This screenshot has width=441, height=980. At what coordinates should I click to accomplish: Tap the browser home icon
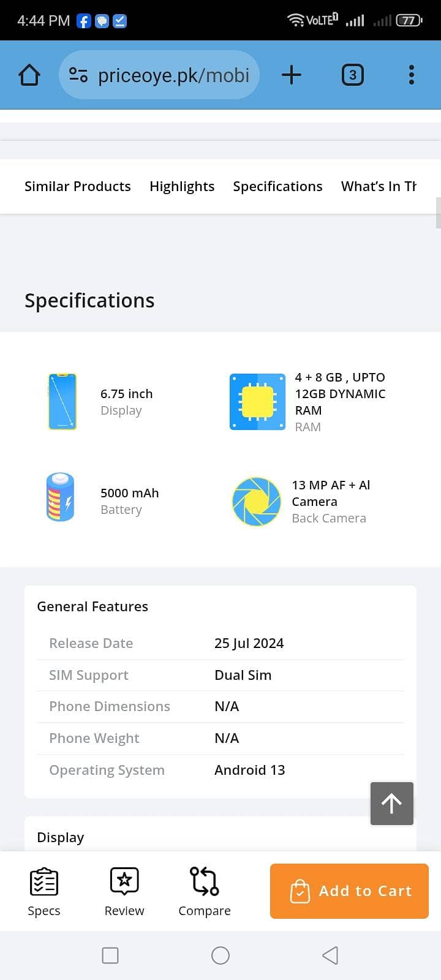[x=29, y=75]
